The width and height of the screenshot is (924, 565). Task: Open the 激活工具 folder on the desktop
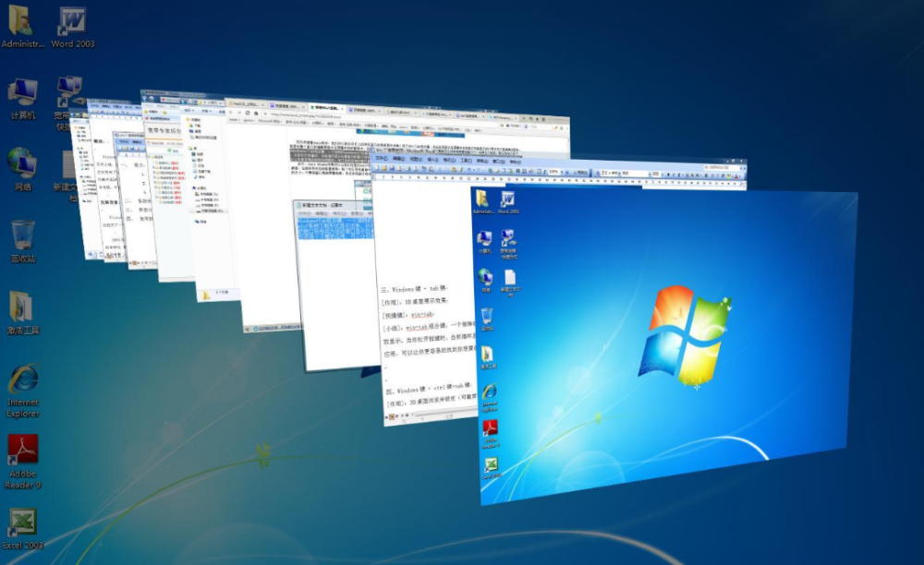point(22,313)
